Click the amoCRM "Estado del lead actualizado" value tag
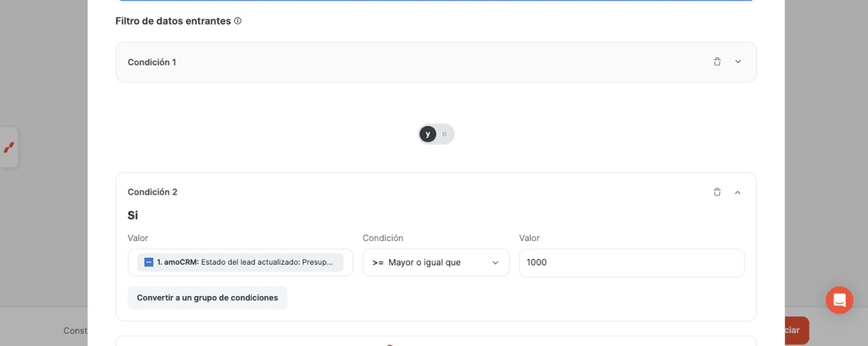Screen dimensions: 868x346 pyautogui.click(x=240, y=262)
